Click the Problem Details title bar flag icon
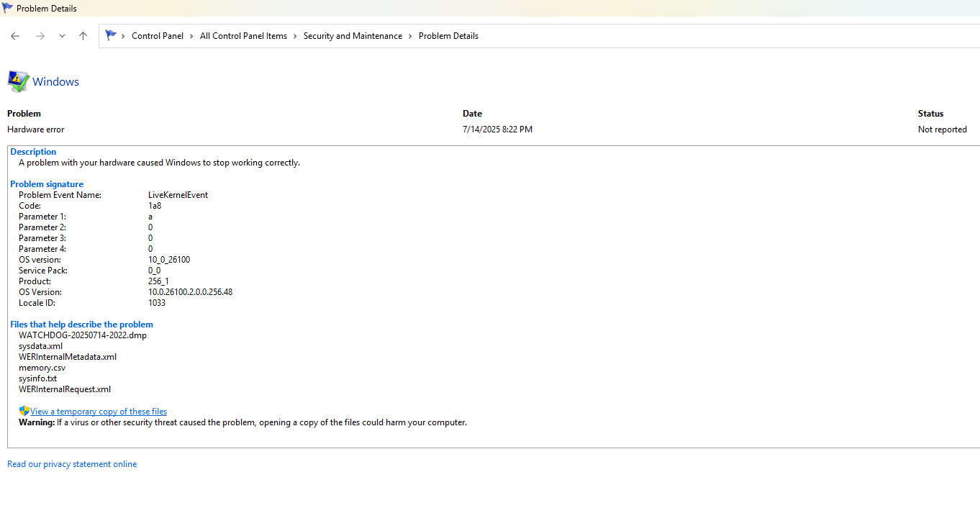Viewport: 980px width, 526px height. pos(7,9)
